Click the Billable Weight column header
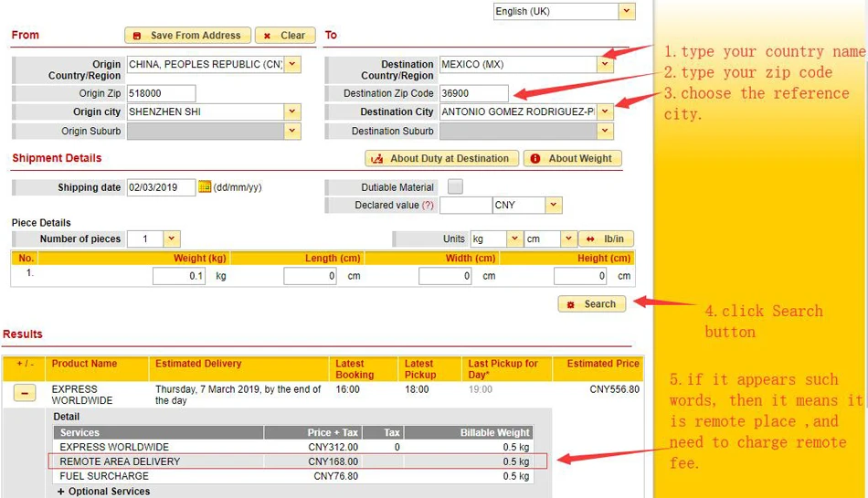This screenshot has height=498, width=868. (x=495, y=433)
